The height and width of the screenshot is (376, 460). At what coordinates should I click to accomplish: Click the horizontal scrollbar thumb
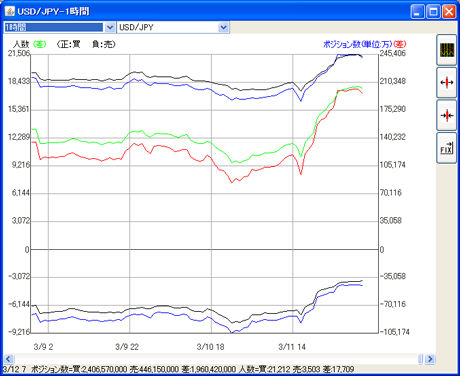(421, 359)
